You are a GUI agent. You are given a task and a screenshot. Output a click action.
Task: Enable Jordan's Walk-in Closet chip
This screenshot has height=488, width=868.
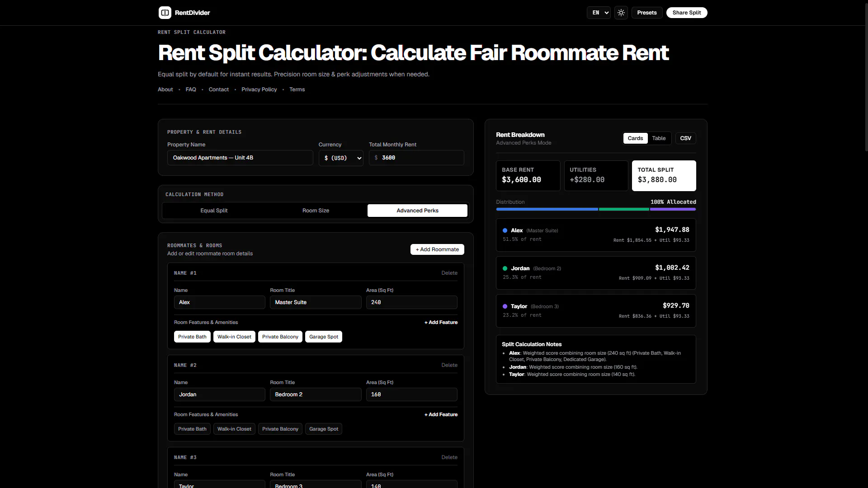[x=234, y=429]
